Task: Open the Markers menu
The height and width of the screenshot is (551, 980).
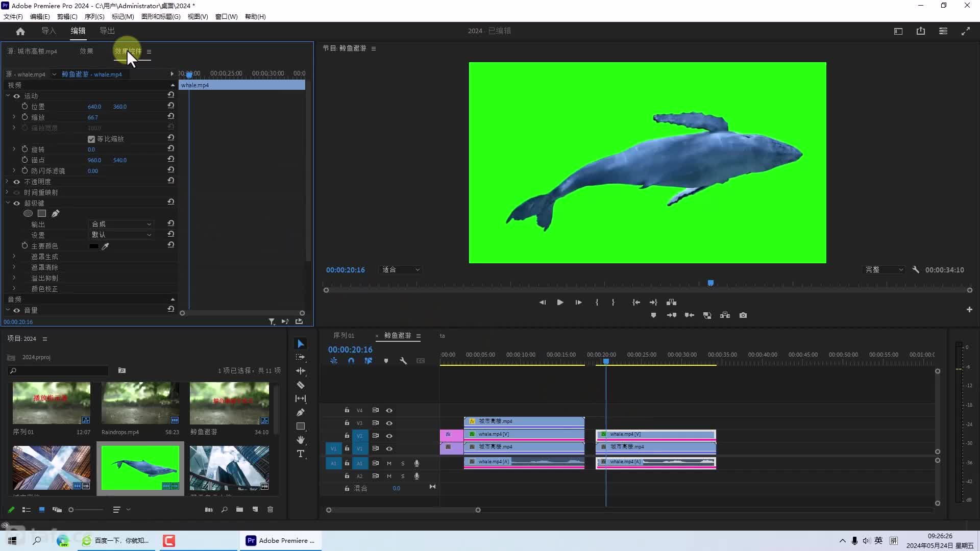Action: [x=122, y=16]
